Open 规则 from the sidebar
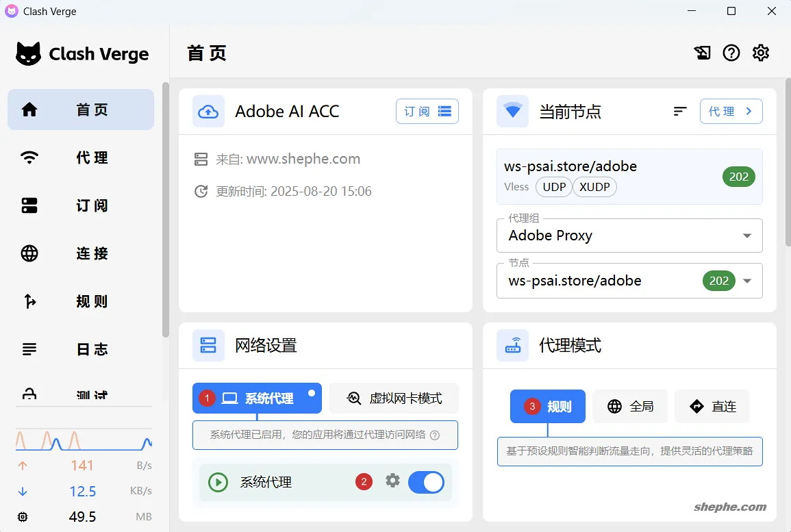This screenshot has height=532, width=791. point(81,301)
